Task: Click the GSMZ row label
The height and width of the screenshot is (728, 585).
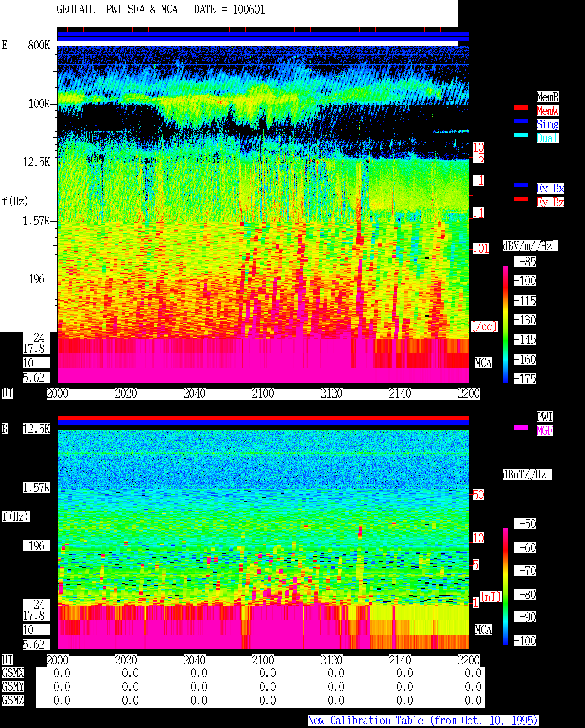Action: pyautogui.click(x=13, y=700)
